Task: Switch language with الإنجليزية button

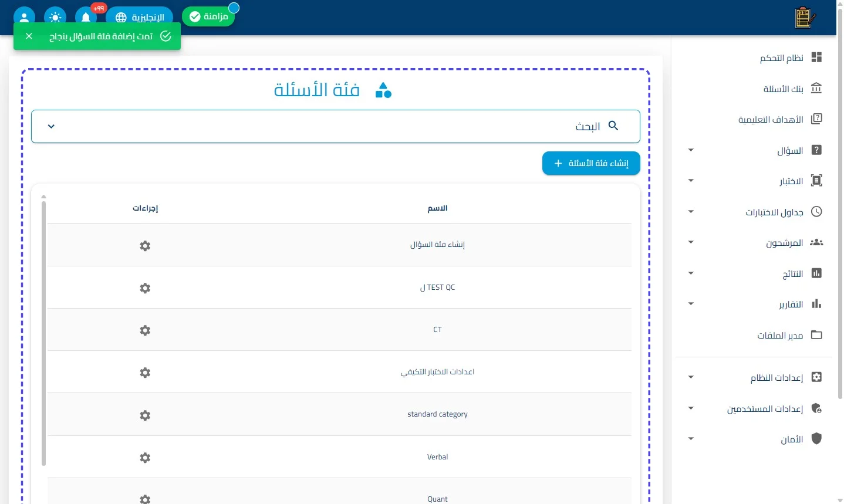Action: point(139,17)
